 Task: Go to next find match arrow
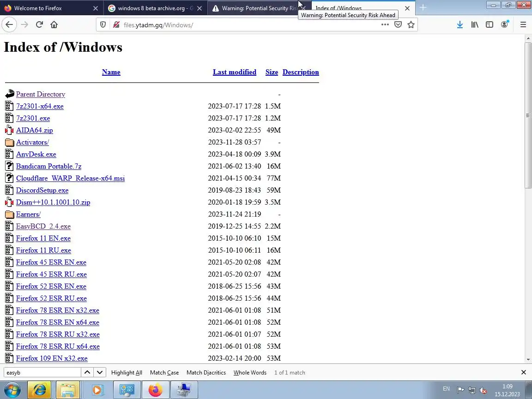100,373
